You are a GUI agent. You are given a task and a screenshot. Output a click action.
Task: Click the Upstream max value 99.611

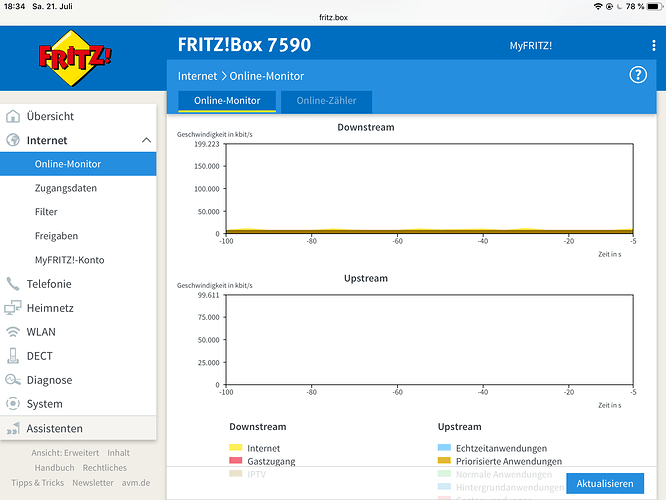pos(209,295)
